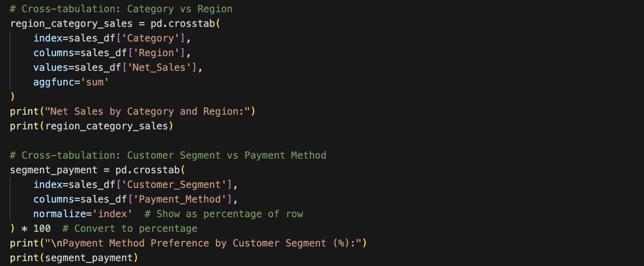644x266 pixels.
Task: Place cursor on segment_payment assignment name
Action: [x=54, y=170]
